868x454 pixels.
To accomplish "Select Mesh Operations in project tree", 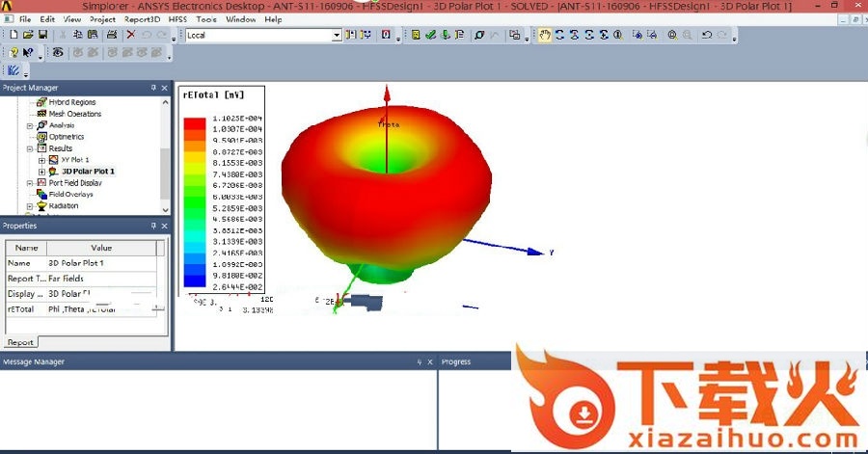I will click(x=74, y=114).
